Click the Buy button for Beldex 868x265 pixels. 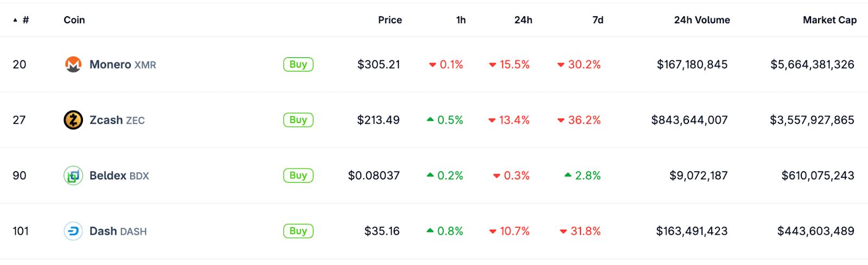tap(298, 176)
